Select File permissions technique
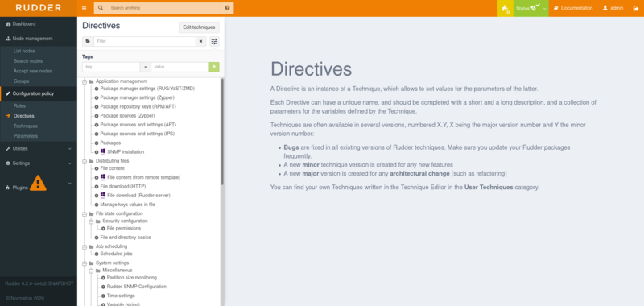The width and height of the screenshot is (644, 306). click(x=124, y=229)
